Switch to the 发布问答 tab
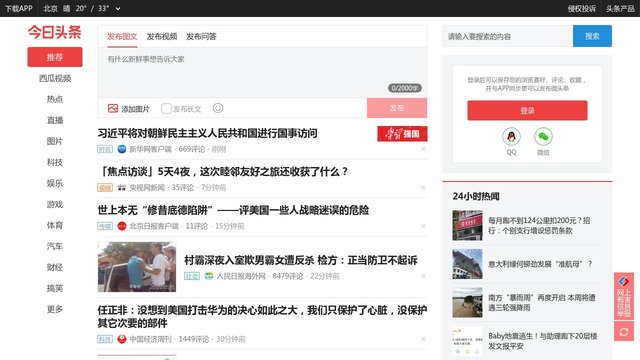The height and width of the screenshot is (360, 640). click(201, 36)
